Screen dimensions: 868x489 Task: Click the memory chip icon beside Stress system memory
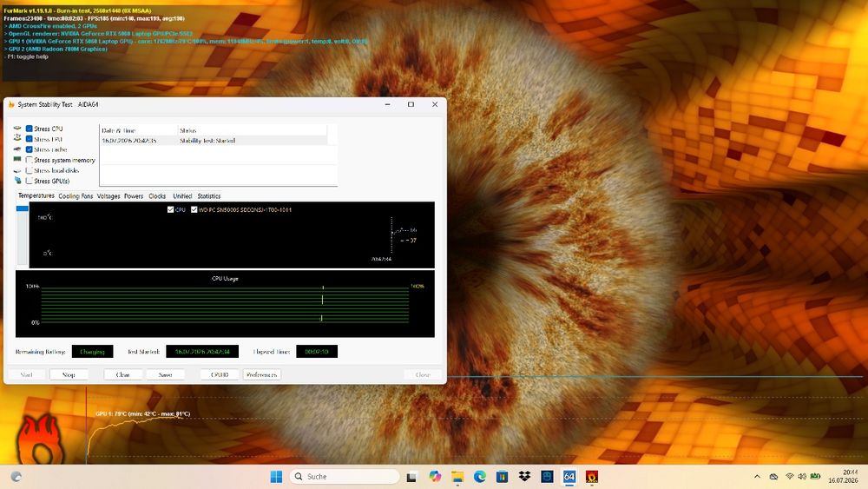tap(17, 160)
